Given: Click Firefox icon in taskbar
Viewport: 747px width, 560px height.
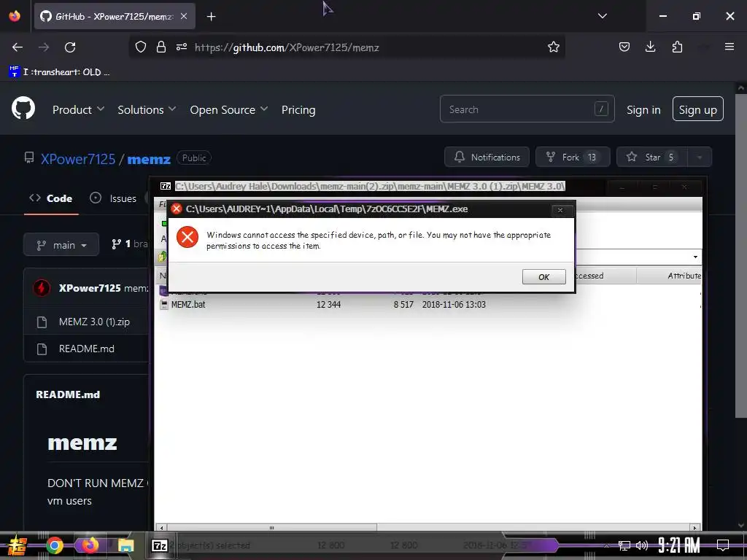Looking at the screenshot, I should pos(90,545).
